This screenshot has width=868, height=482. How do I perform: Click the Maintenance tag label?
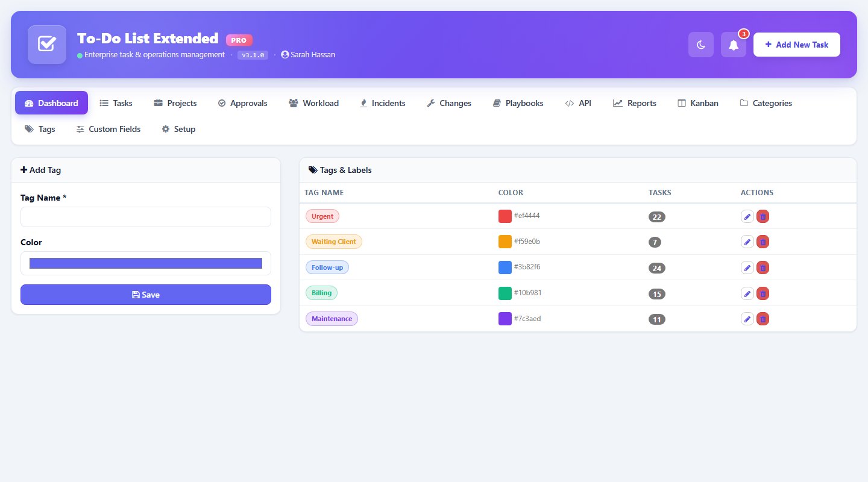[332, 319]
